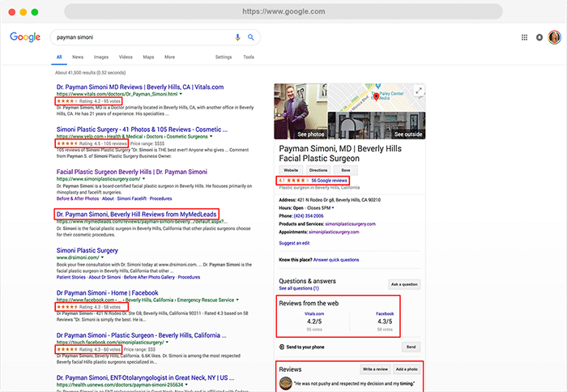The image size is (567, 392).
Task: Open search Tools
Action: tap(249, 58)
